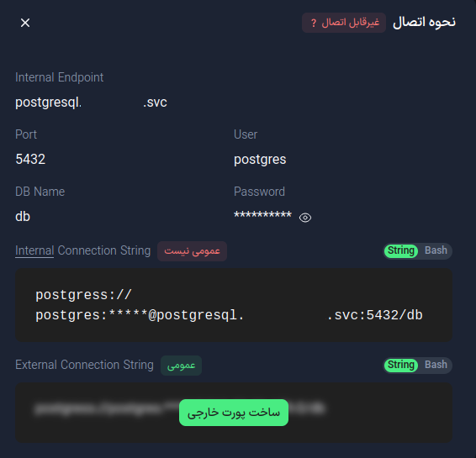Switch External Connection String to Bash

pos(436,365)
